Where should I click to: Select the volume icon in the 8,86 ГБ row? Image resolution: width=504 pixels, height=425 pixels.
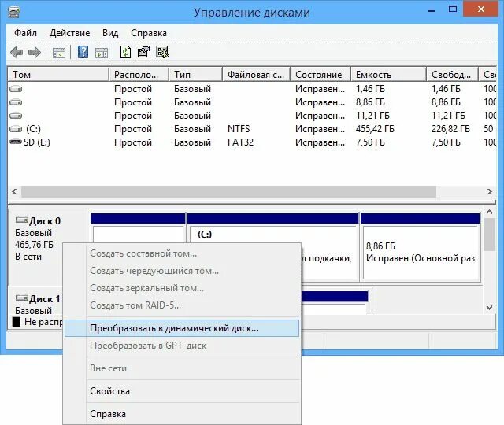[x=16, y=102]
